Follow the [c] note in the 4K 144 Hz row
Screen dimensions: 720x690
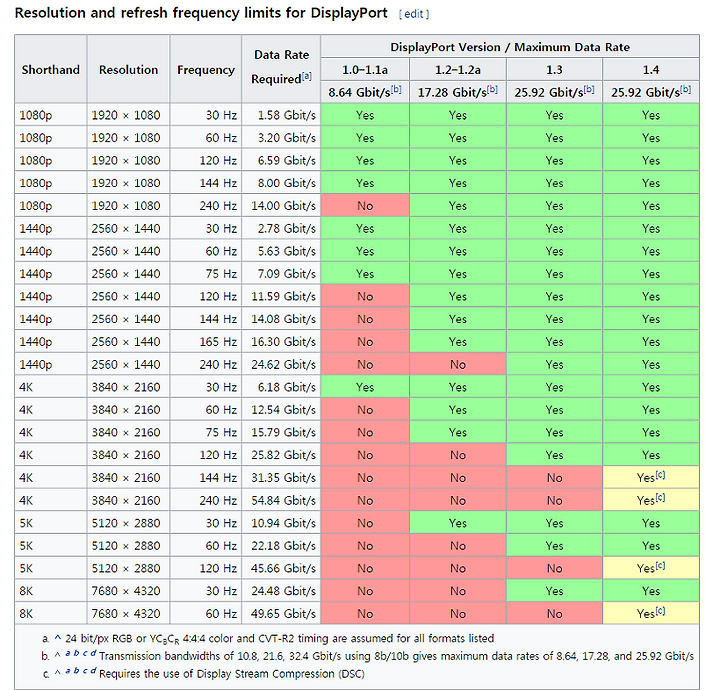(660, 475)
